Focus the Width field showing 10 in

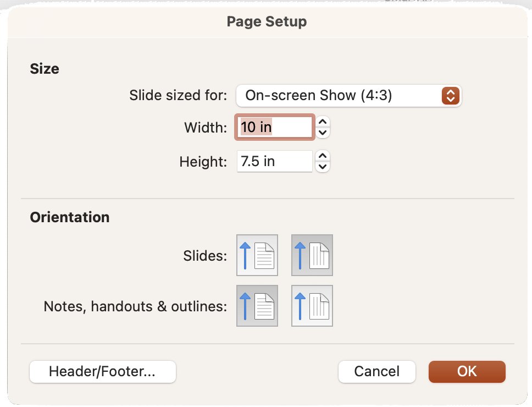click(x=274, y=127)
